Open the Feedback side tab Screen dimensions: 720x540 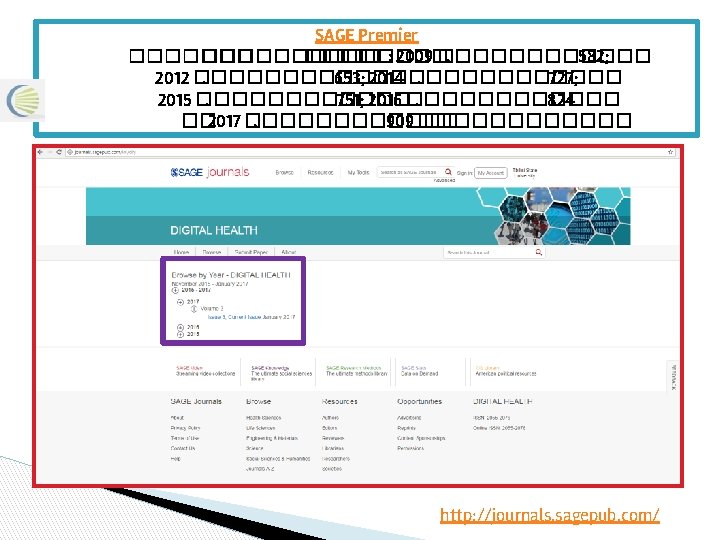click(673, 377)
